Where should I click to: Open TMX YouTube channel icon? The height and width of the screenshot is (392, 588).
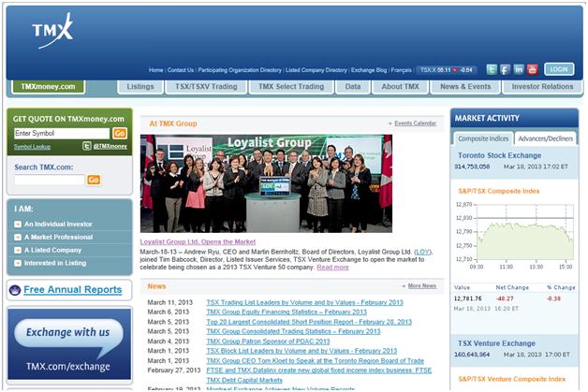[532, 69]
